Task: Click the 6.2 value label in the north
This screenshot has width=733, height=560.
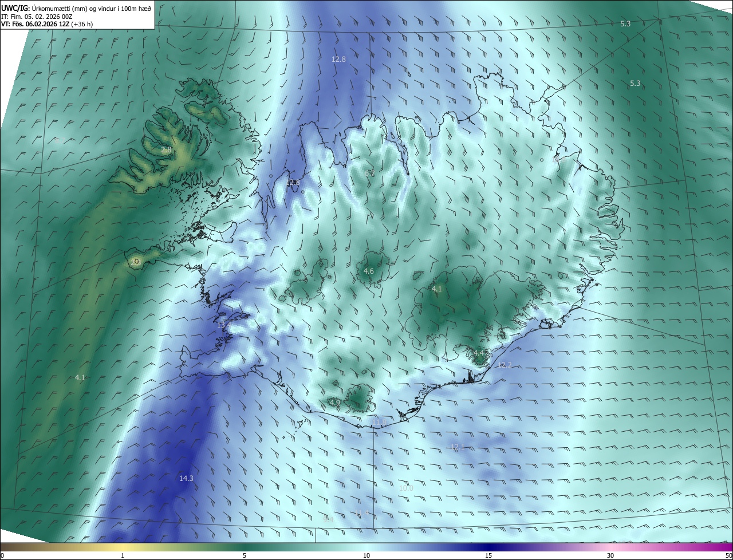Action: point(370,173)
